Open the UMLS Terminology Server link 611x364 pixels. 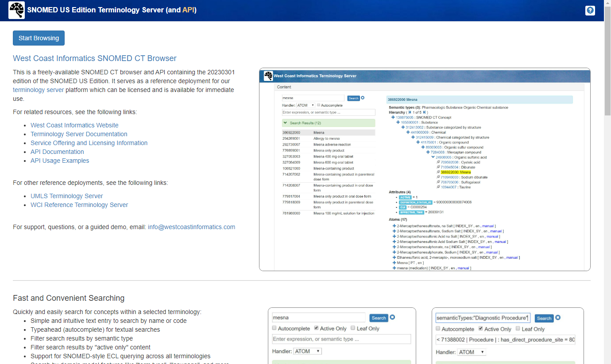[x=66, y=196]
